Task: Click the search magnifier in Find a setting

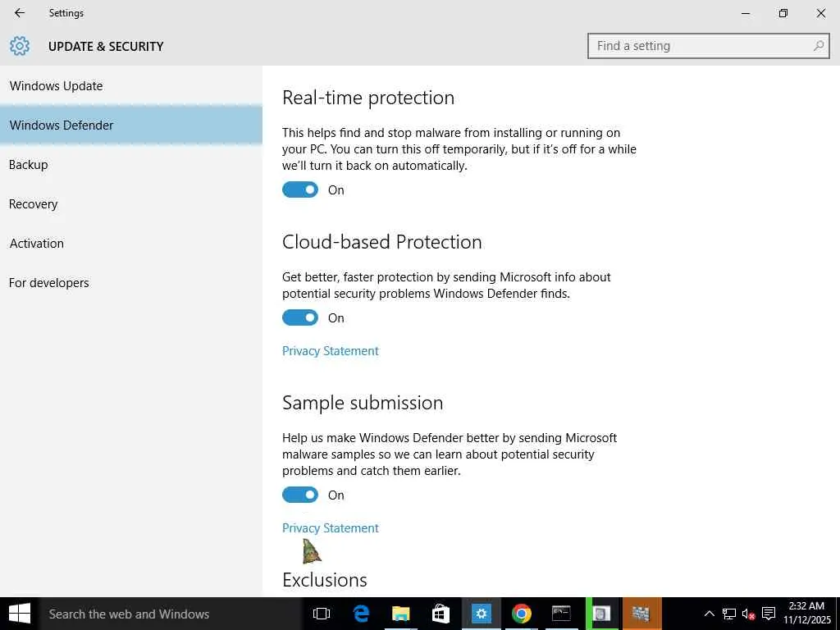Action: pyautogui.click(x=818, y=46)
